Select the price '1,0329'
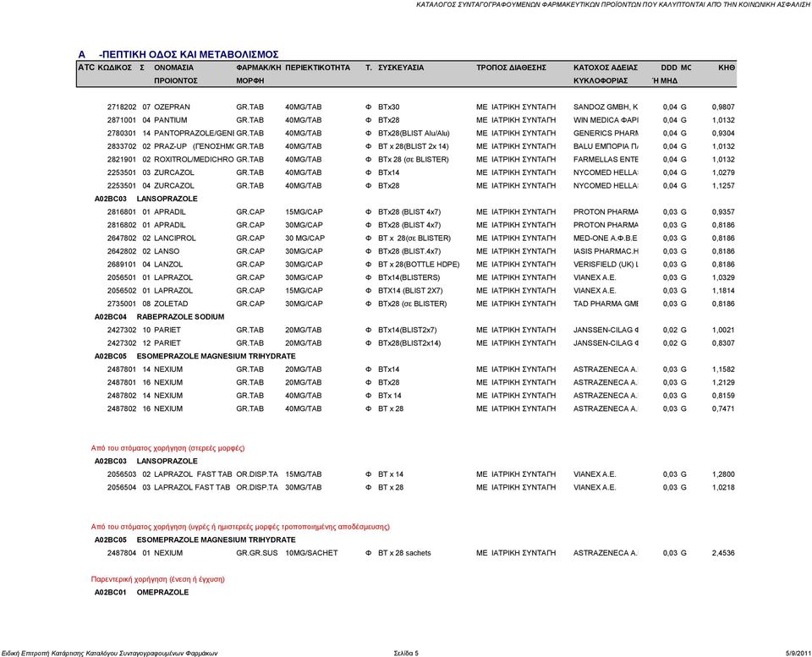 (723, 277)
